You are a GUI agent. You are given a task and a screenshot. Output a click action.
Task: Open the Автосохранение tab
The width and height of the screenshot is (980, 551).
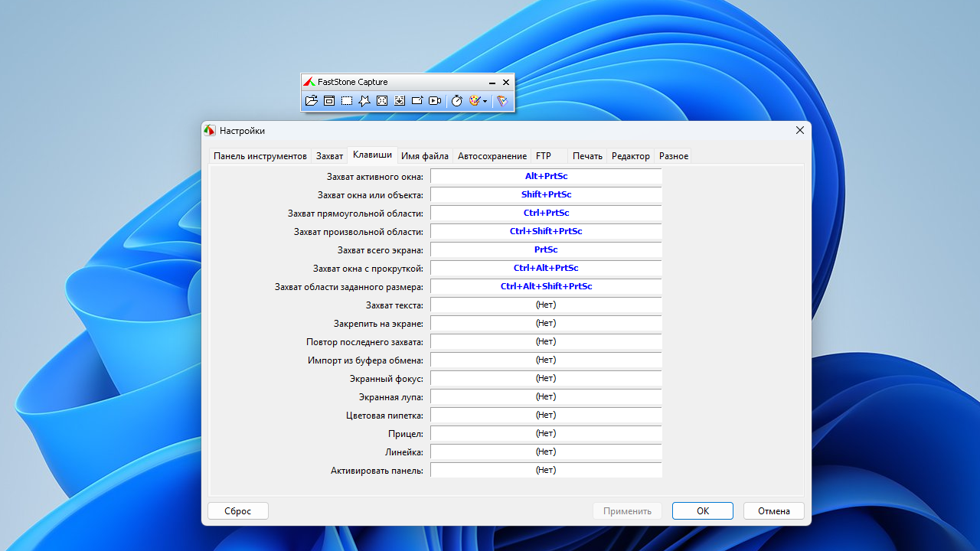492,156
